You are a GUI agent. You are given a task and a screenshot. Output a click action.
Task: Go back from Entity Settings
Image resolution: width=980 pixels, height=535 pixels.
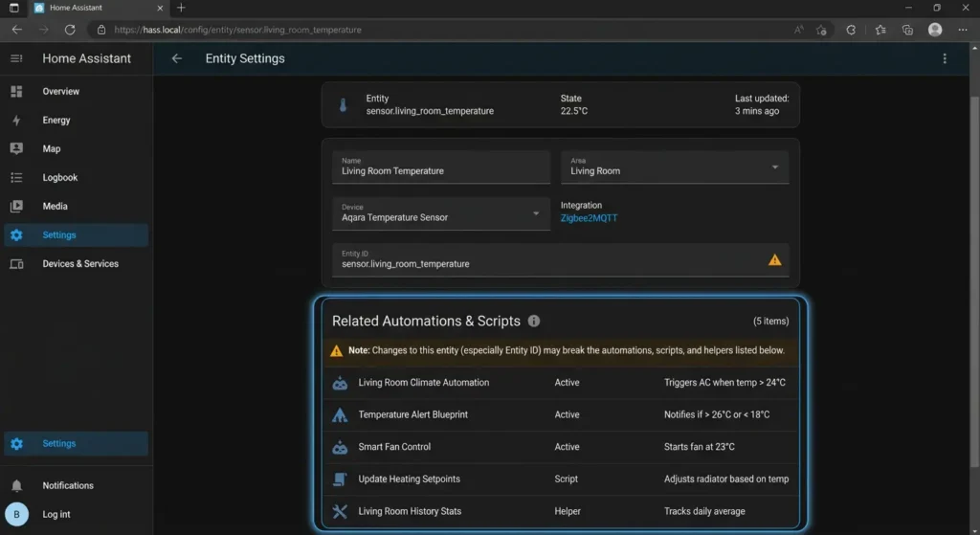point(177,58)
